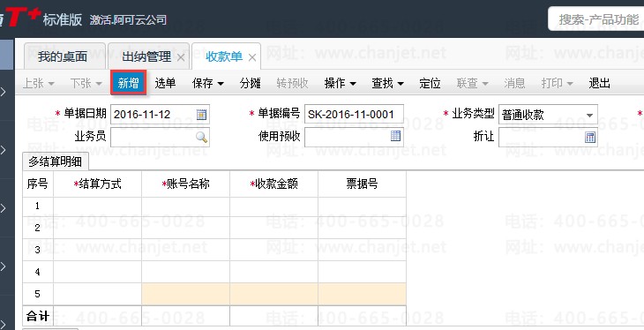The image size is (644, 330).
Task: Click the 业务员 magnifier search icon
Action: [x=201, y=138]
